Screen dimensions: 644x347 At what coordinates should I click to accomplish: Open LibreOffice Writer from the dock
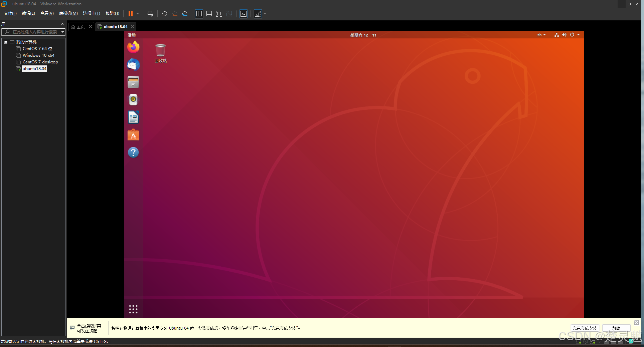(133, 117)
